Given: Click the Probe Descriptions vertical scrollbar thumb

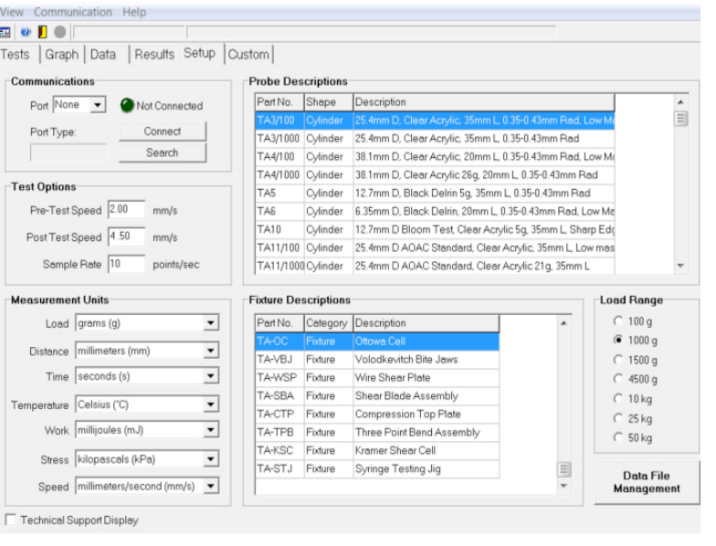Looking at the screenshot, I should [681, 119].
